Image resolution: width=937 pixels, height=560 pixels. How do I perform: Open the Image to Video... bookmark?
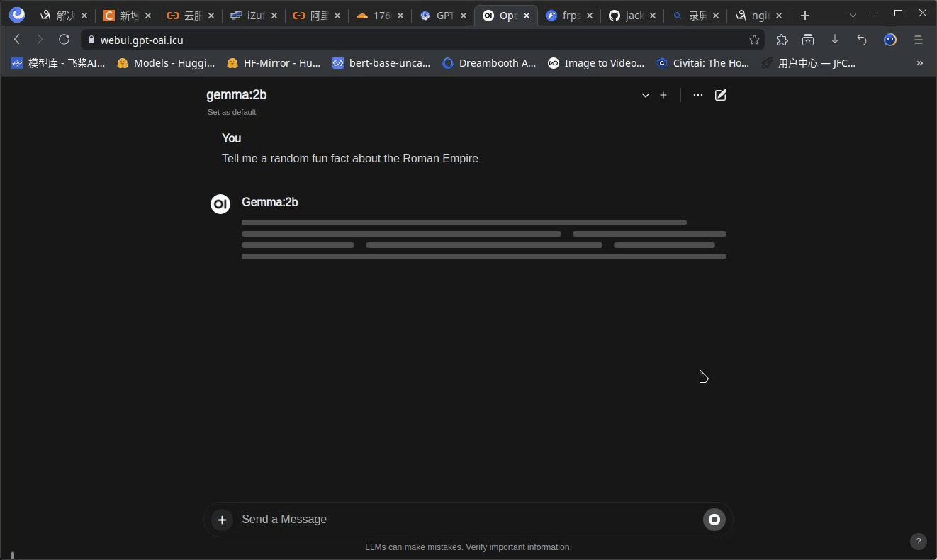596,63
